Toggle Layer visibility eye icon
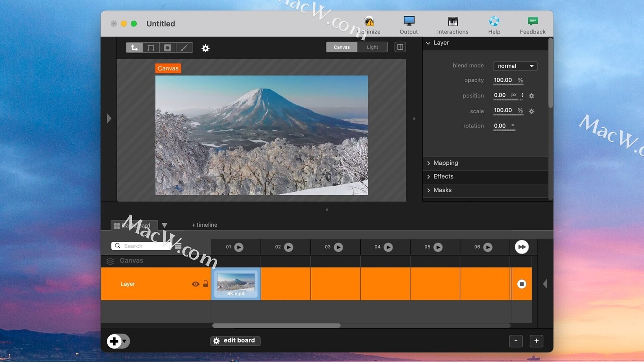The height and width of the screenshot is (362, 644). coord(195,284)
